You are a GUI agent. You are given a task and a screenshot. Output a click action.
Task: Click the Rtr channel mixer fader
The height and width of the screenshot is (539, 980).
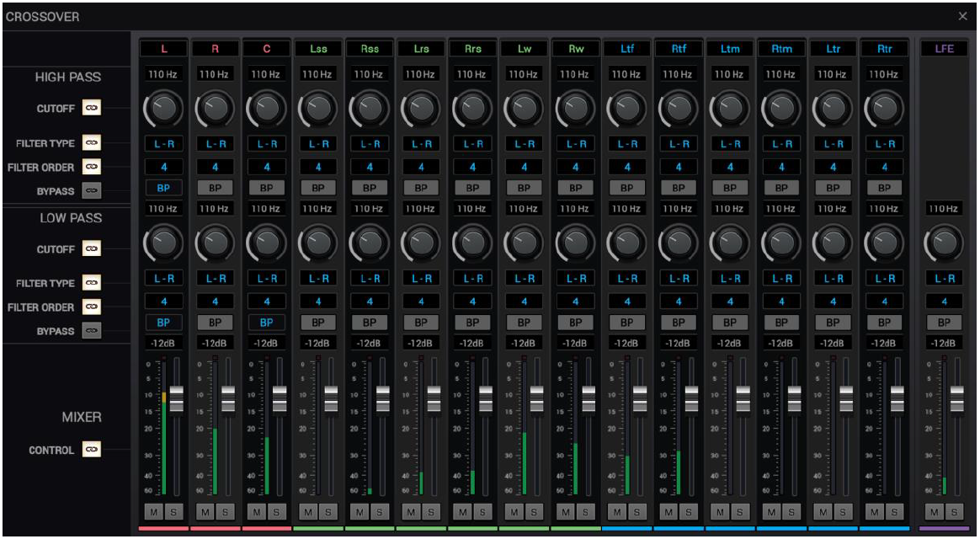point(897,399)
